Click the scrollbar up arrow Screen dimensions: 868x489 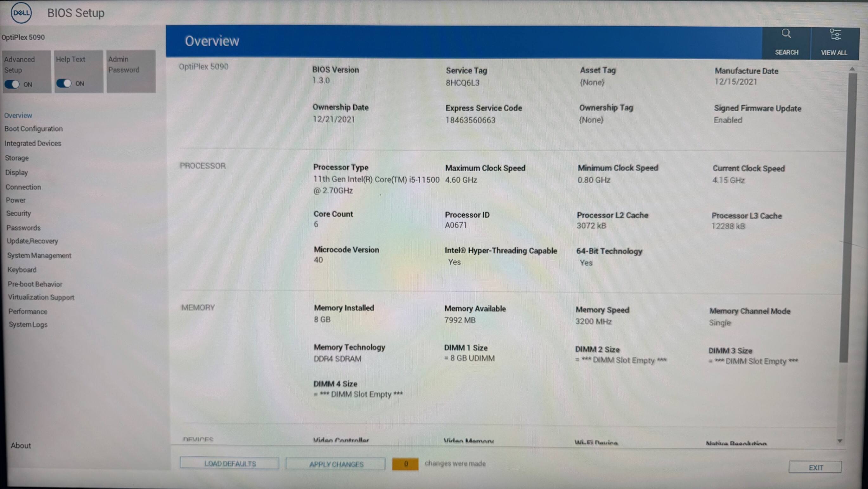(852, 69)
